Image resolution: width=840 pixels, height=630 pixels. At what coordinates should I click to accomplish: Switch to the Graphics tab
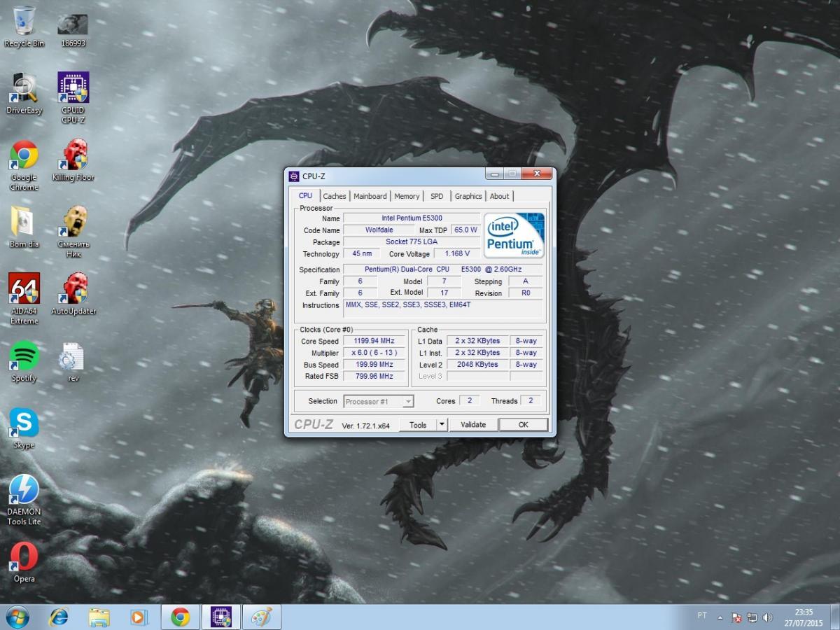[468, 196]
